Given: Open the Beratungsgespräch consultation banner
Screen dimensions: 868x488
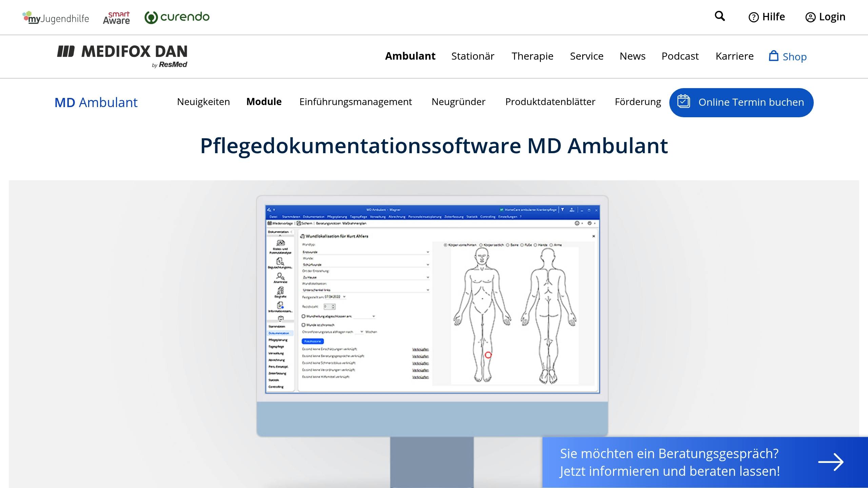Looking at the screenshot, I should tap(705, 462).
